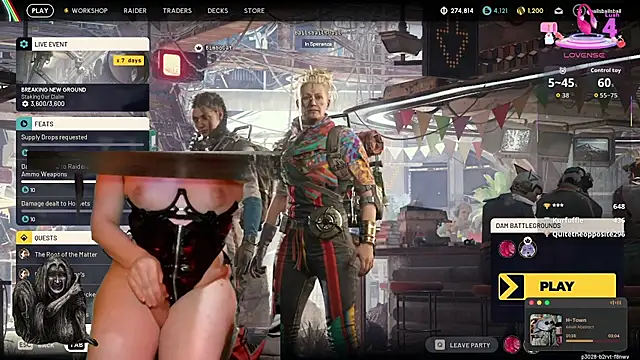The height and width of the screenshot is (360, 640).
Task: Click the QUESTS diamond icon
Action: [24, 238]
